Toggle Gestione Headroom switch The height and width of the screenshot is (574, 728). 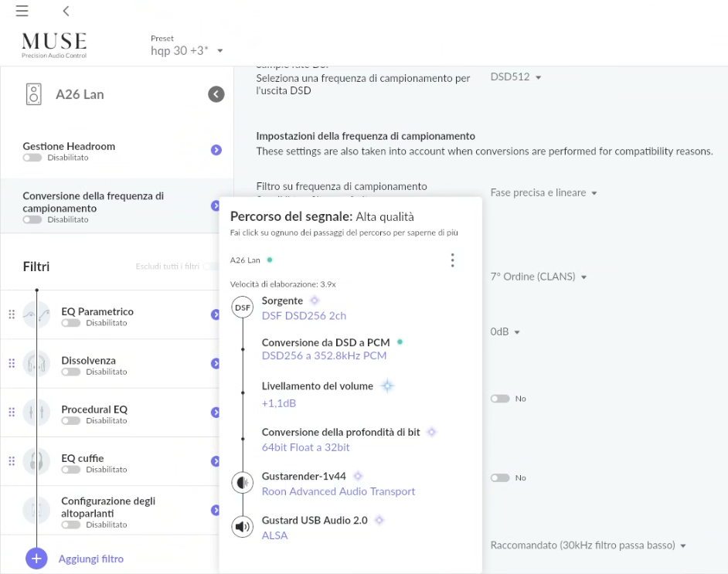(32, 158)
